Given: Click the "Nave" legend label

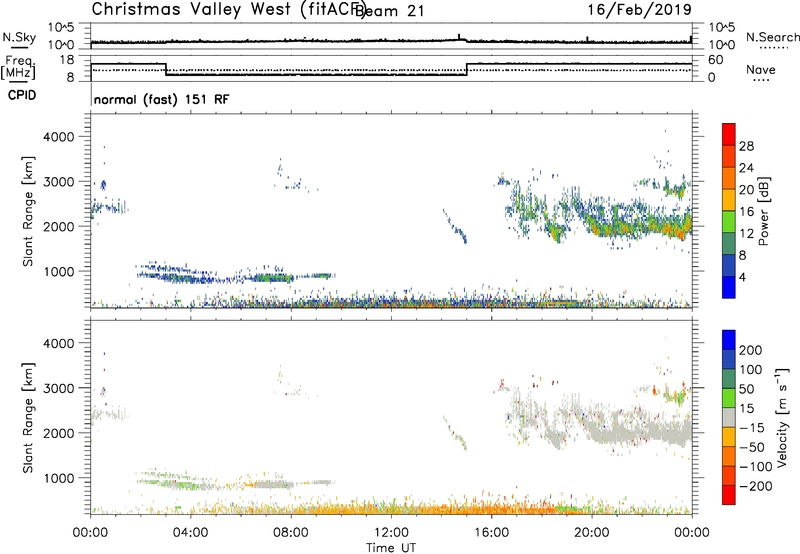Looking at the screenshot, I should coord(760,69).
